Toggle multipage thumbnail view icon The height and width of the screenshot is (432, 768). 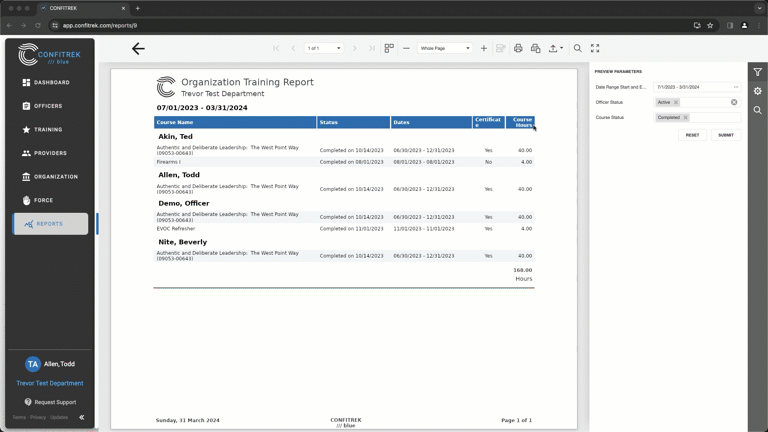[389, 48]
